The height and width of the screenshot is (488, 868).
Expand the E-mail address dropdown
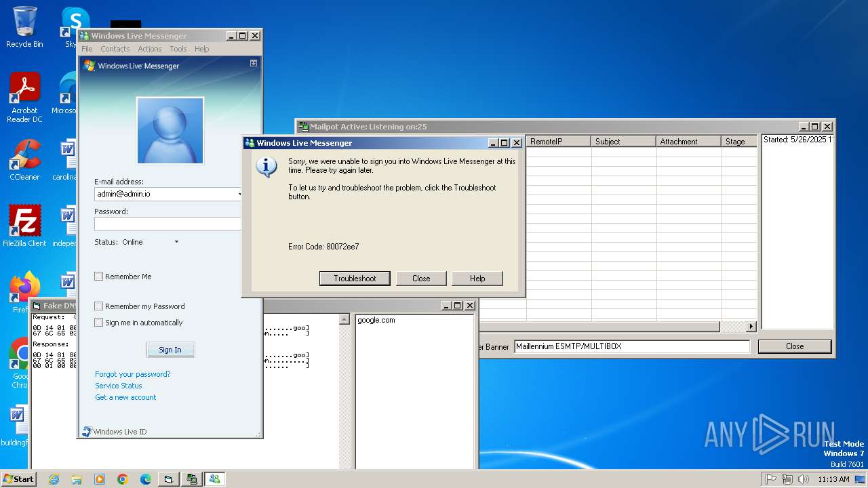(239, 194)
